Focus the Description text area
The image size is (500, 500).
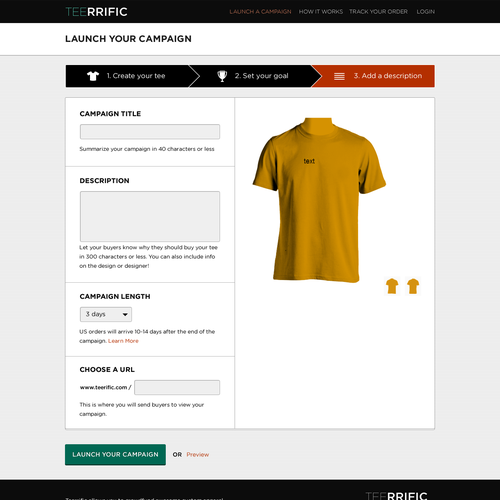(150, 216)
